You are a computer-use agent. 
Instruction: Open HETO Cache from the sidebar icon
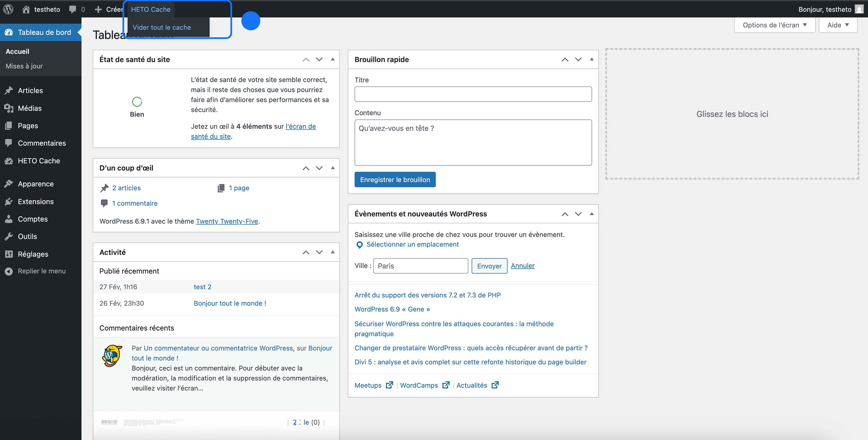pyautogui.click(x=9, y=161)
